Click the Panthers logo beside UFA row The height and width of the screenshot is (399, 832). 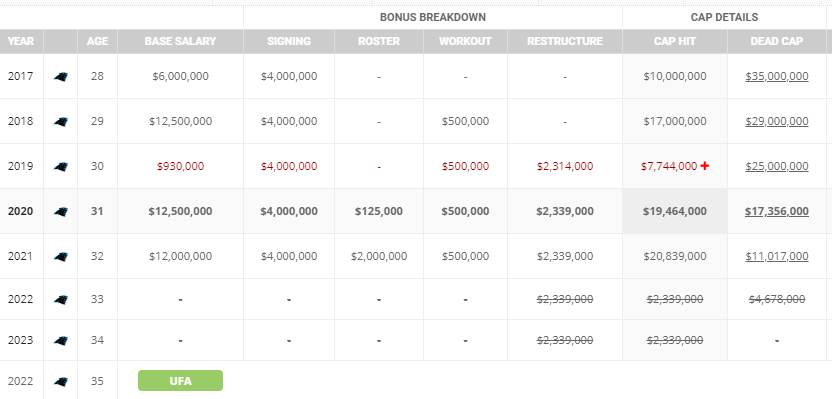pyautogui.click(x=60, y=381)
